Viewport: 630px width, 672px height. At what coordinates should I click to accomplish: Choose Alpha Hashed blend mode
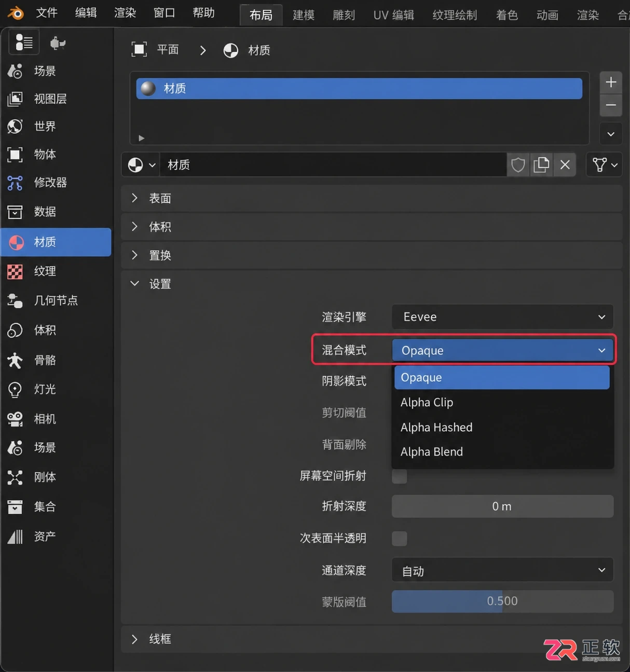tap(502, 427)
